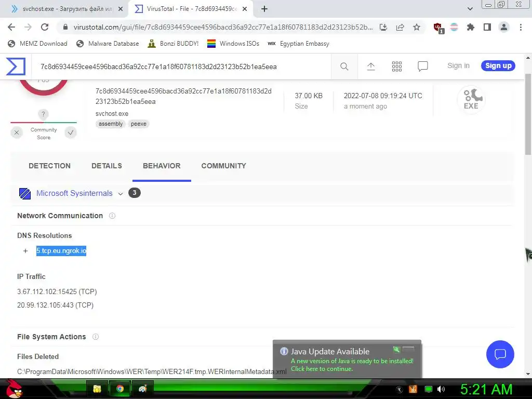
Task: Open the Egyptian Embassy bookmark
Action: [x=299, y=44]
